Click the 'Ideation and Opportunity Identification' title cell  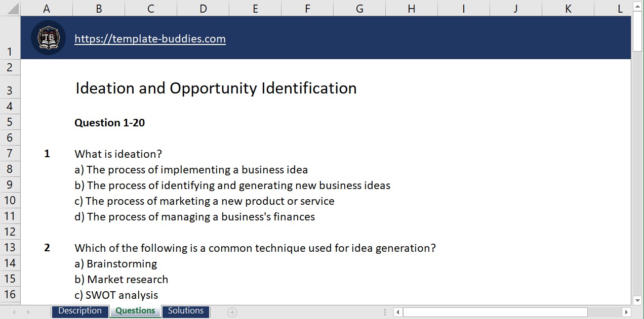coord(216,88)
